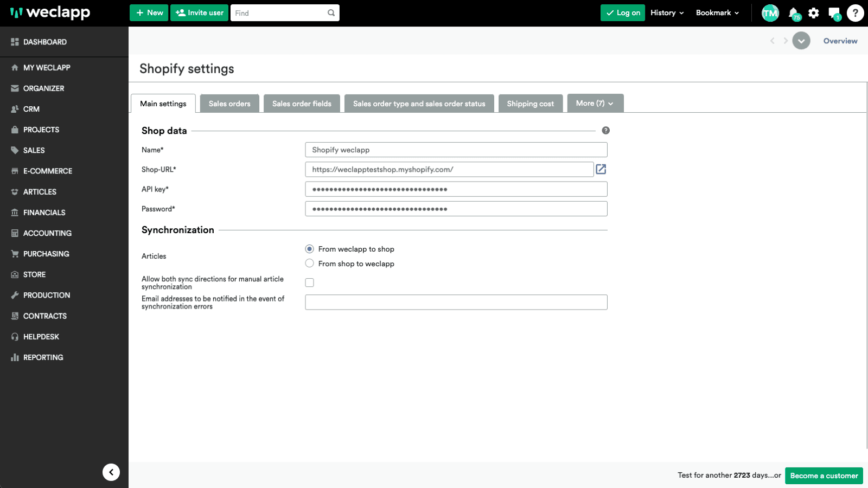
Task: Switch to the Sales orders tab
Action: [x=229, y=104]
